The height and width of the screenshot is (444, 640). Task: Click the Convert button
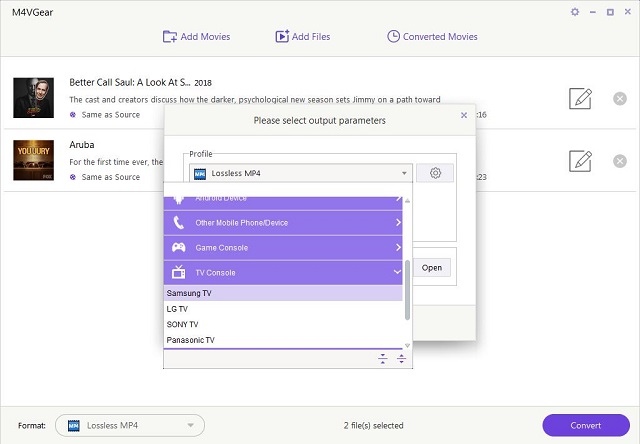click(586, 426)
